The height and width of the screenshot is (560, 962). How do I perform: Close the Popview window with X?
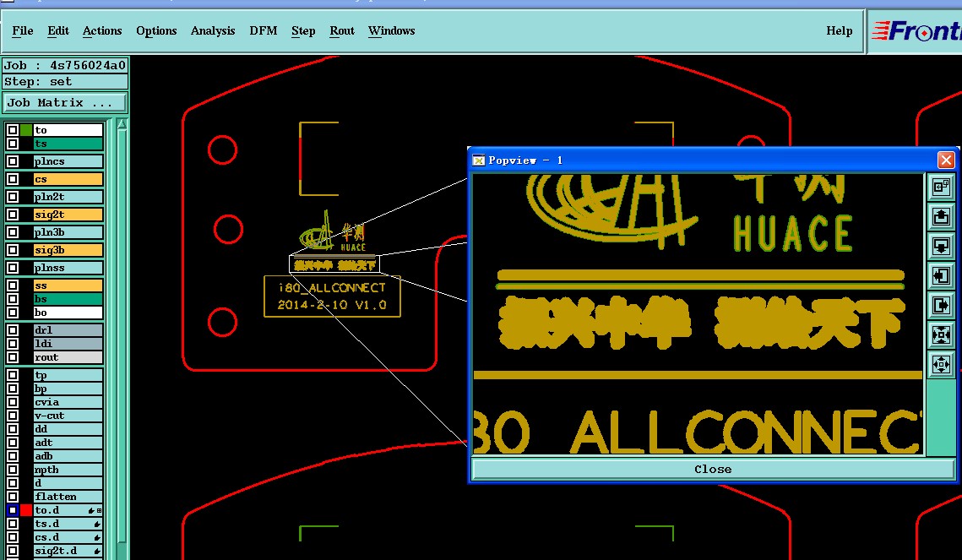point(946,160)
